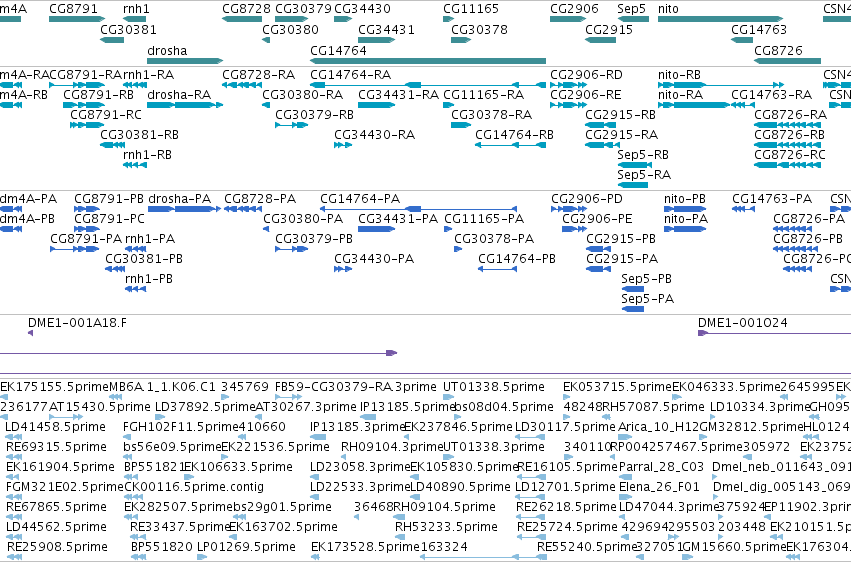851x562 pixels.
Task: Open the CG30381 gene label
Action: pos(128,29)
